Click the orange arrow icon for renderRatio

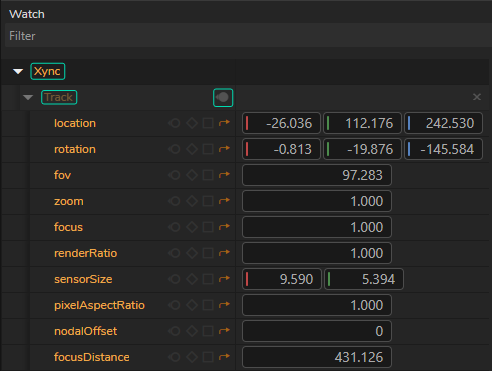tap(224, 253)
